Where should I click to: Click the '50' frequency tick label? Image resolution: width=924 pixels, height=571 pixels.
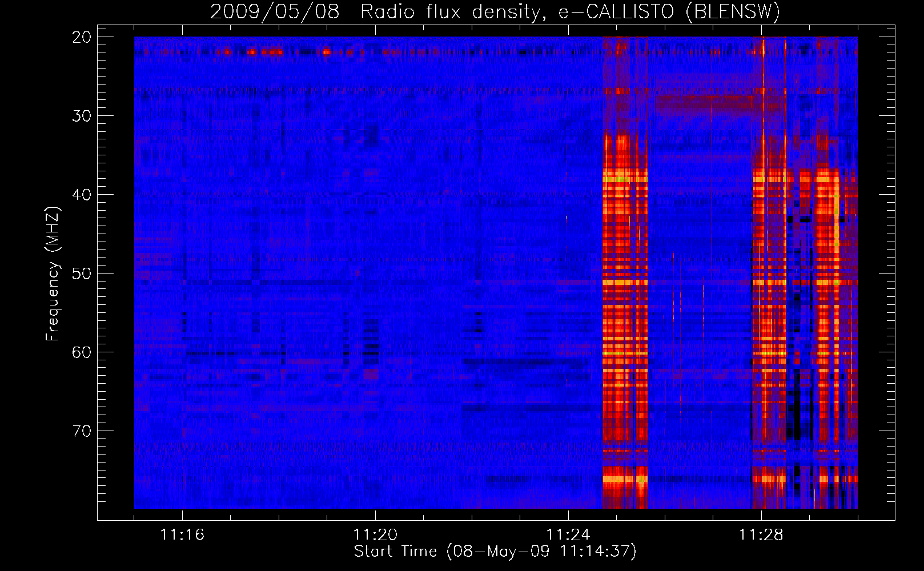click(x=82, y=274)
